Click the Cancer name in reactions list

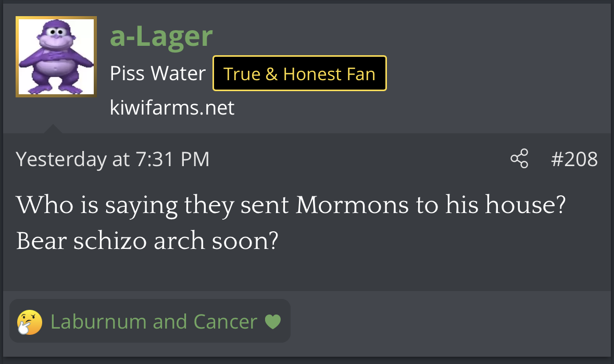pyautogui.click(x=225, y=322)
